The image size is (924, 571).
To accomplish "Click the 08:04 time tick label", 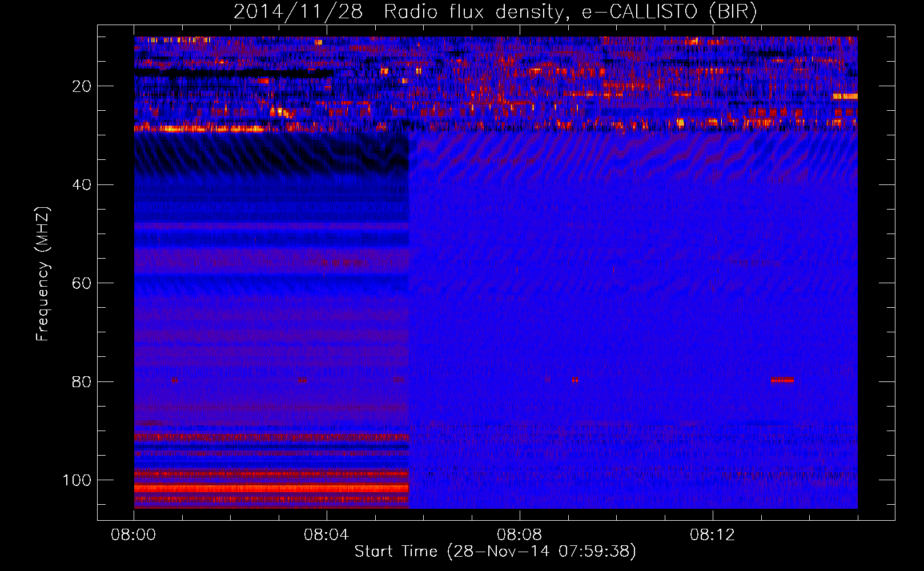I will (x=327, y=535).
